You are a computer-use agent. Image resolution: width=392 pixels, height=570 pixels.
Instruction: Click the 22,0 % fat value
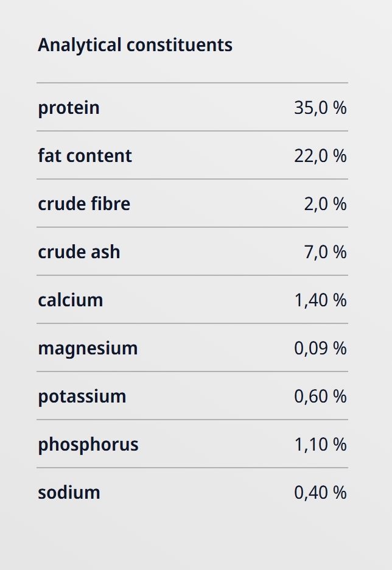tap(320, 156)
